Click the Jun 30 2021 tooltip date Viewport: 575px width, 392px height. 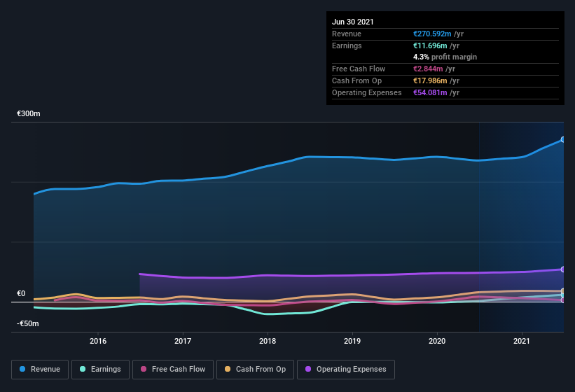pos(353,22)
